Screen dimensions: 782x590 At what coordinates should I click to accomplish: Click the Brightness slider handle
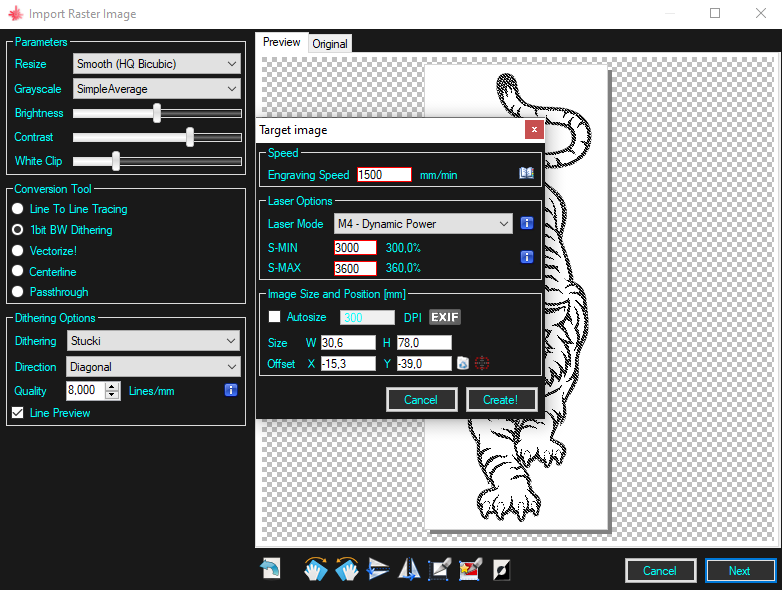point(157,113)
